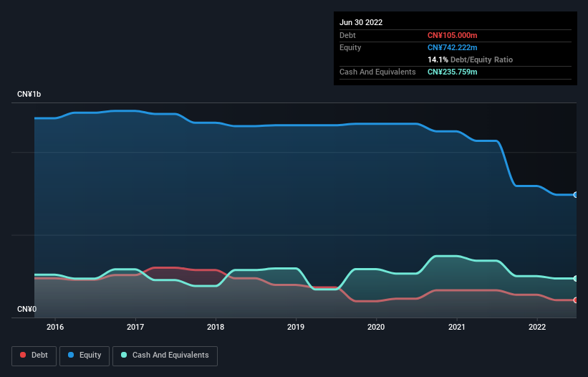Click the red Debt legend dot

[x=23, y=355]
